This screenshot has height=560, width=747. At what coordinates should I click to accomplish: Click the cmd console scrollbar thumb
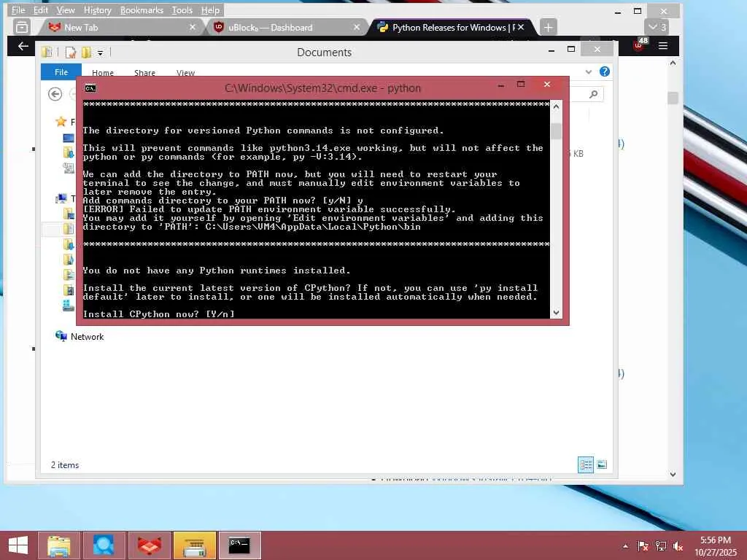(556, 131)
